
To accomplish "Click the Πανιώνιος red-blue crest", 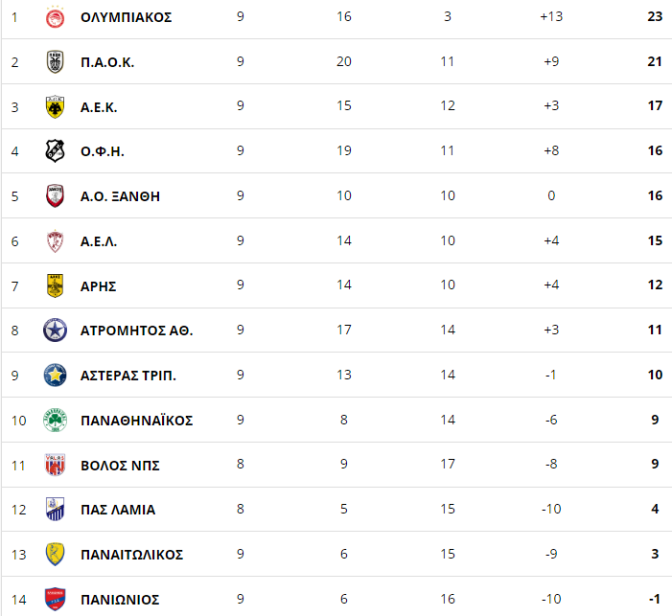I will (55, 600).
